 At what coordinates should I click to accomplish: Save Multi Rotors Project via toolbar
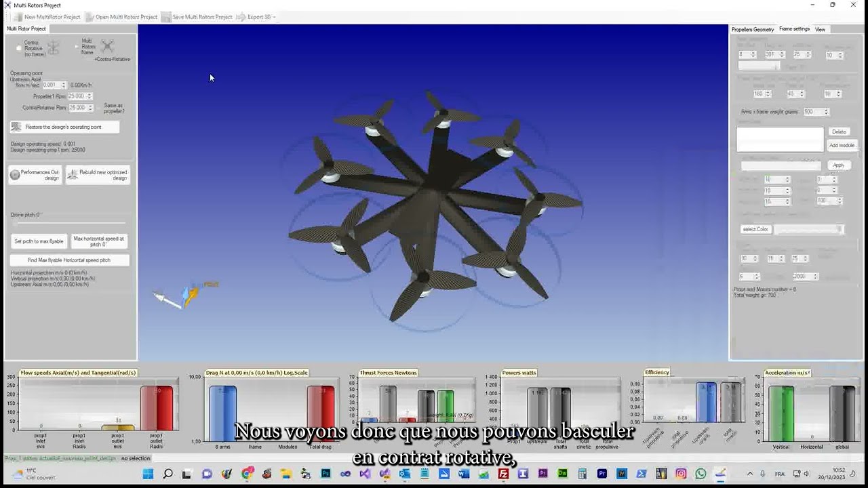pos(197,17)
